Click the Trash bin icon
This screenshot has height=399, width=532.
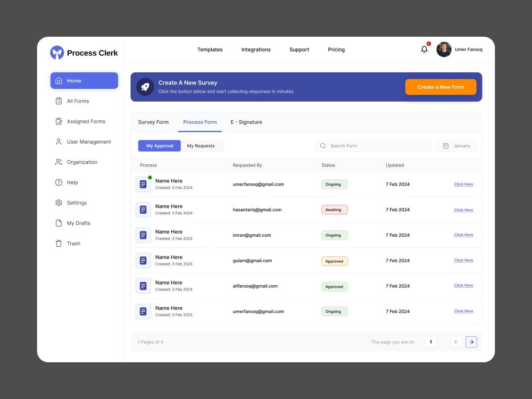point(59,244)
